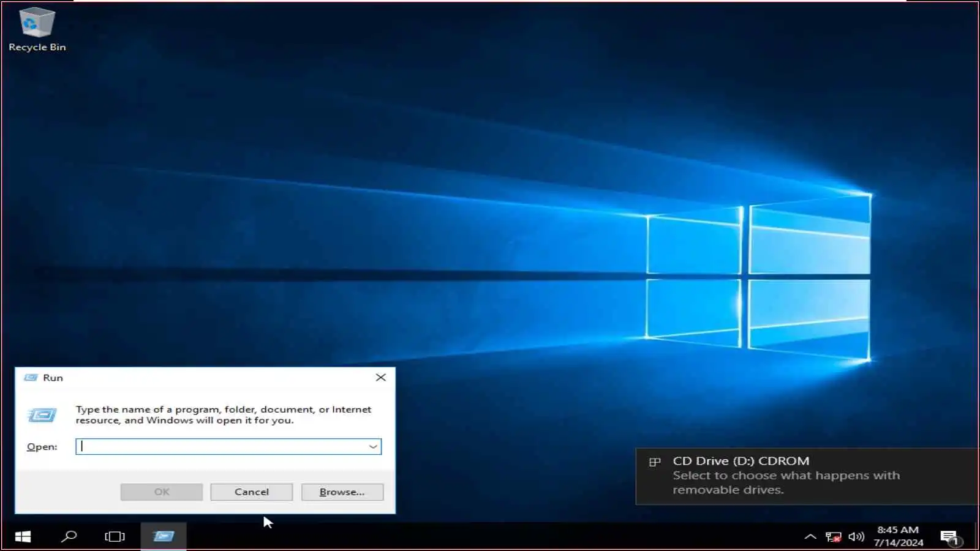980x551 pixels.
Task: Open the Recycle Bin desktop icon
Action: (37, 29)
